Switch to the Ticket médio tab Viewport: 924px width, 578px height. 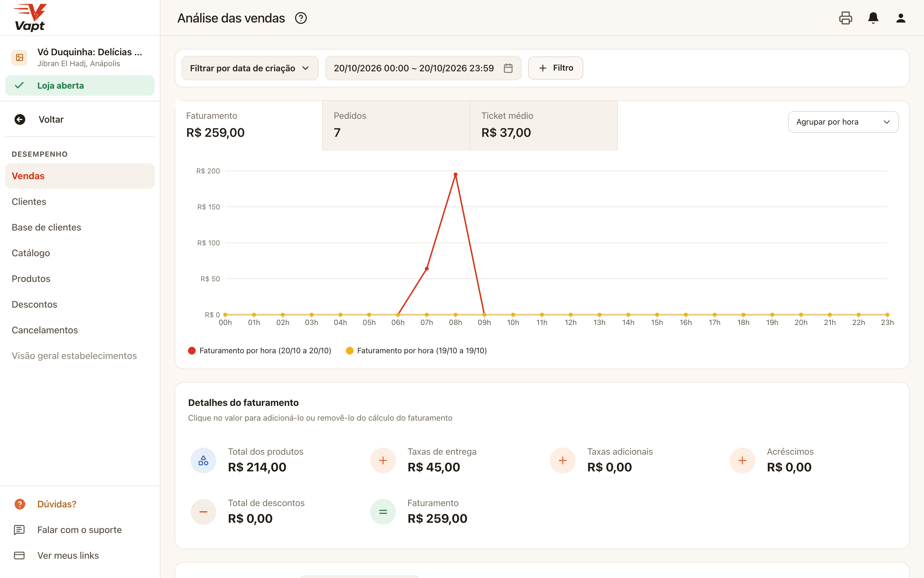coord(544,125)
